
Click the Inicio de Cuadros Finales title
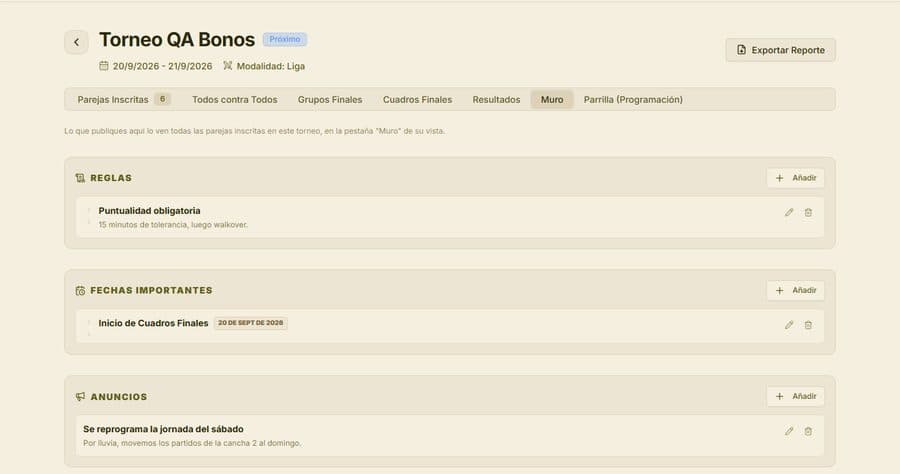(153, 323)
